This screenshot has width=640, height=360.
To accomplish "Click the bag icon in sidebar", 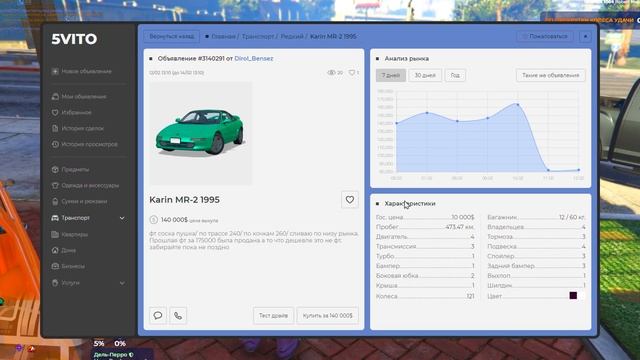I will (x=55, y=202).
